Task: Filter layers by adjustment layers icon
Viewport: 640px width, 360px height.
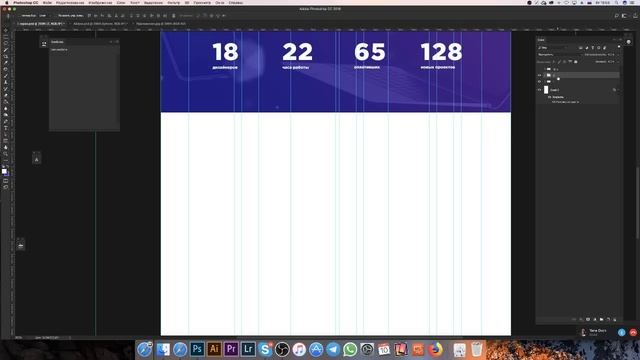Action: pyautogui.click(x=587, y=48)
